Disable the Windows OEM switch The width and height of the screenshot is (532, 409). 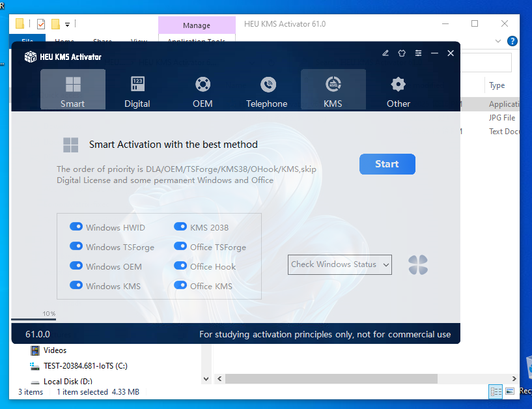pos(76,266)
